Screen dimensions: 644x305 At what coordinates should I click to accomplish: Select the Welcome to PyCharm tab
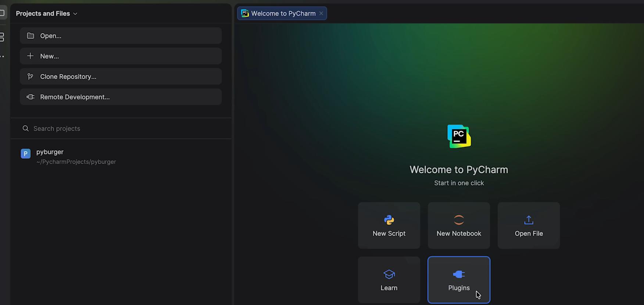(x=282, y=14)
